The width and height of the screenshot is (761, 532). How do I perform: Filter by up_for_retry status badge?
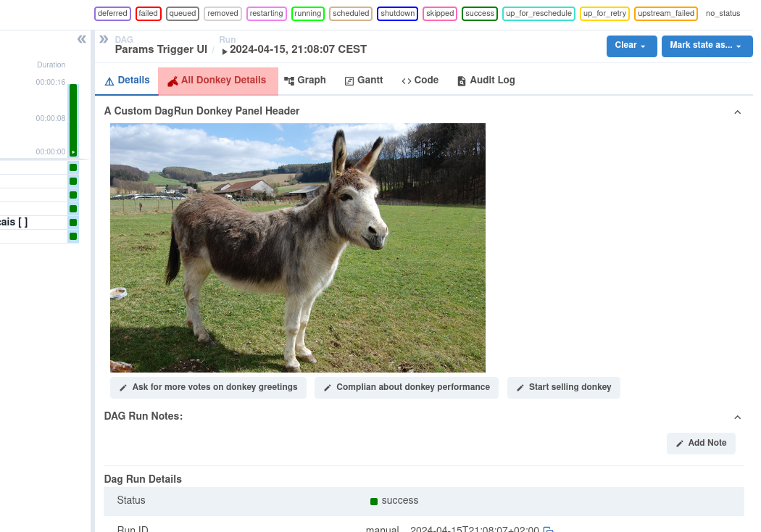pyautogui.click(x=604, y=14)
